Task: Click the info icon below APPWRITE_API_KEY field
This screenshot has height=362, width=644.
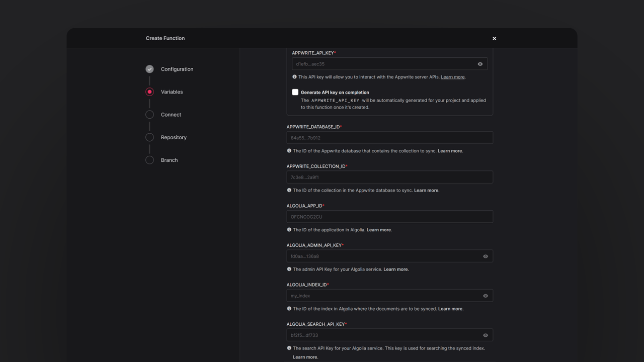Action: click(x=294, y=77)
